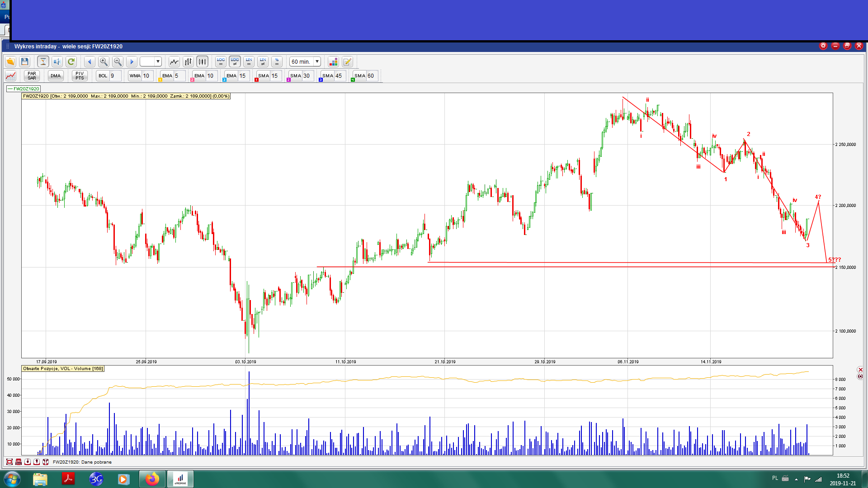Click inside the BOL period field
The width and height of the screenshot is (868, 488).
tap(115, 76)
